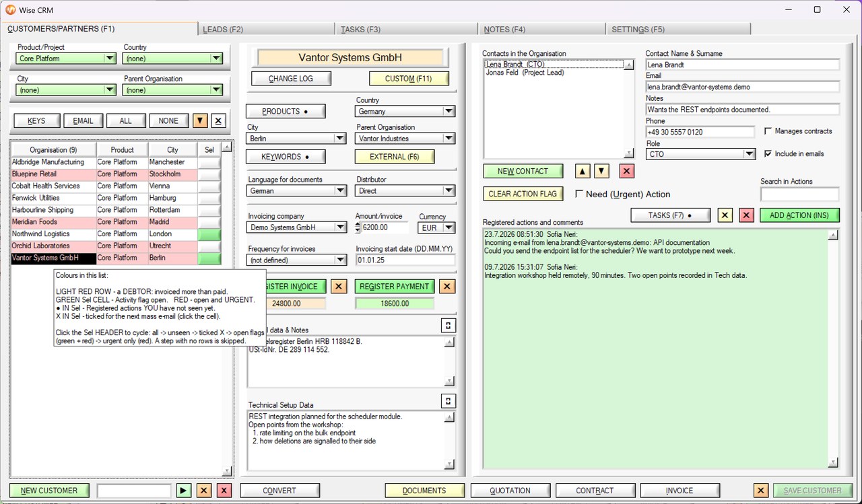This screenshot has height=504, width=862.
Task: Expand the Technical Setup Data box
Action: pyautogui.click(x=448, y=401)
